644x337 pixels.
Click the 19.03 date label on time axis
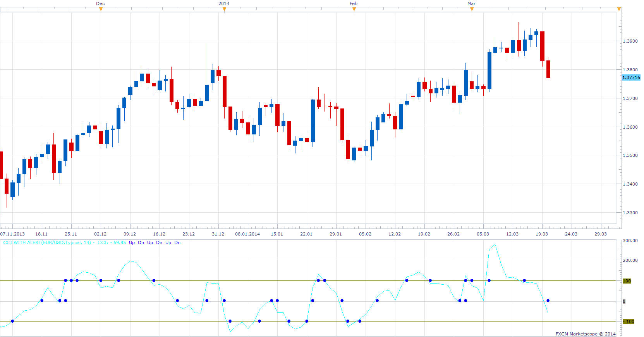click(x=542, y=234)
